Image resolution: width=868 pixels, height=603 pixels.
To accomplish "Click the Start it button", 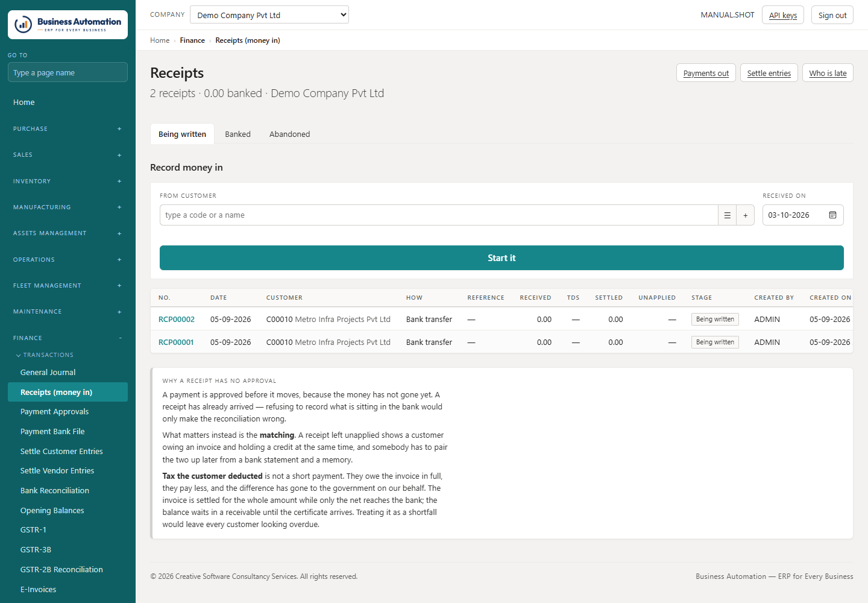I will tap(502, 258).
